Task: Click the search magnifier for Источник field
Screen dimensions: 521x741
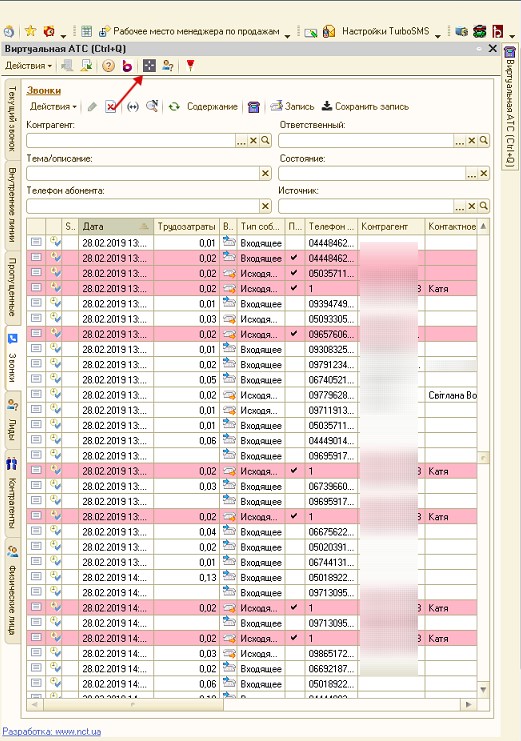Action: pyautogui.click(x=484, y=206)
